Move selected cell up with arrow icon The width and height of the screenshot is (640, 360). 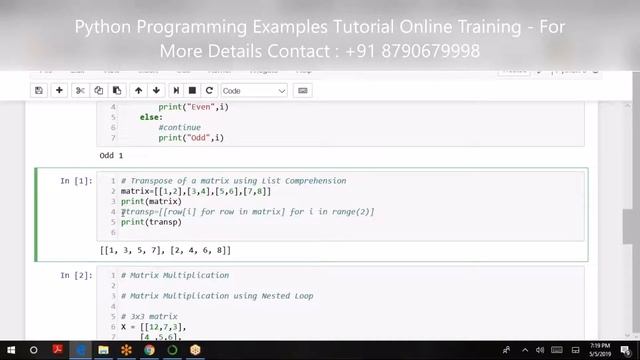tap(138, 91)
